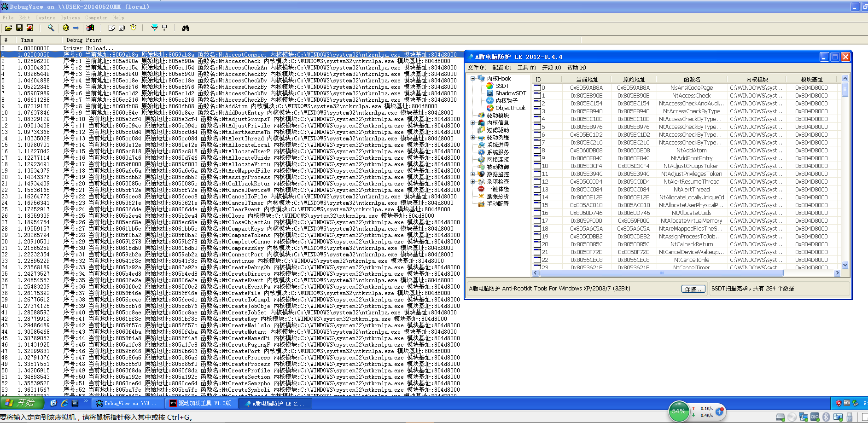This screenshot has height=423, width=868.
Task: Click the SSDT table scroll right arrow
Action: 837,273
